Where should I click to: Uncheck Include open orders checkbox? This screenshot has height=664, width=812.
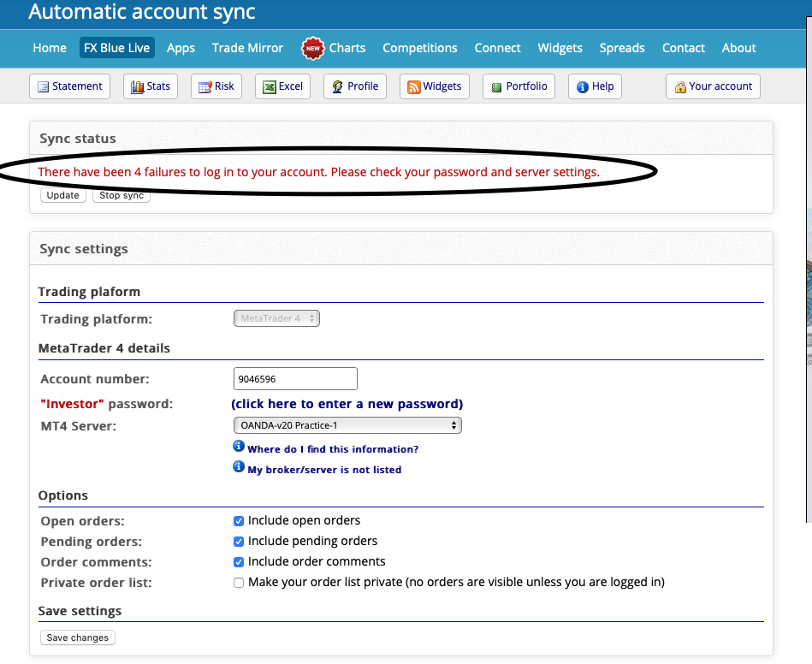pyautogui.click(x=239, y=521)
